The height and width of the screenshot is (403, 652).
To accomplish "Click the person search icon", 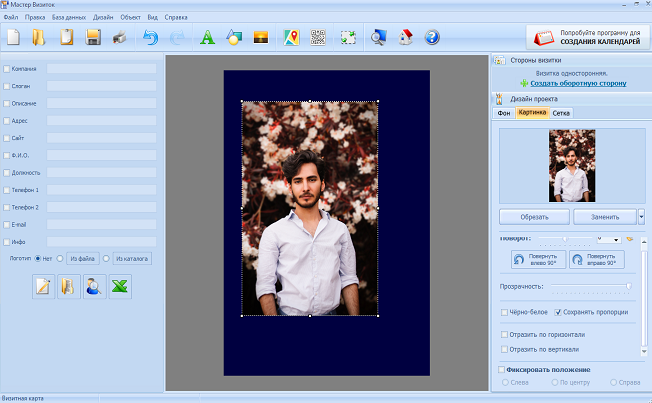I will (94, 287).
